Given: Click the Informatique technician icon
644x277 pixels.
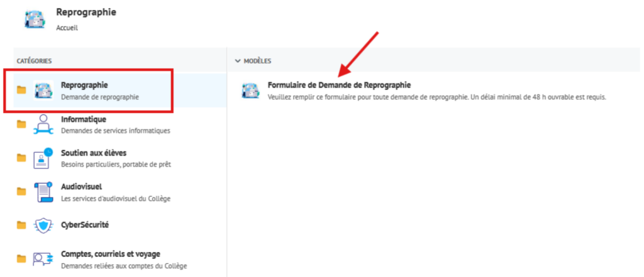Looking at the screenshot, I should pos(43,124).
